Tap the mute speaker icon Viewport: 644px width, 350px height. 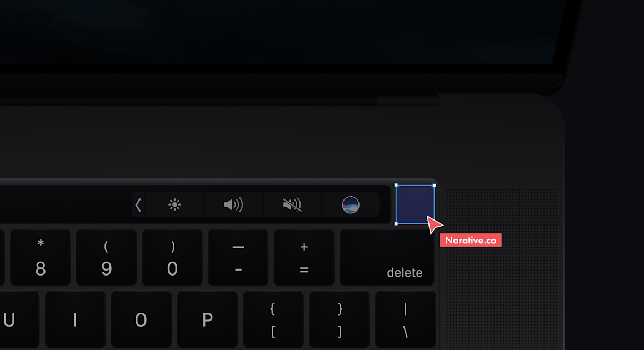(292, 204)
